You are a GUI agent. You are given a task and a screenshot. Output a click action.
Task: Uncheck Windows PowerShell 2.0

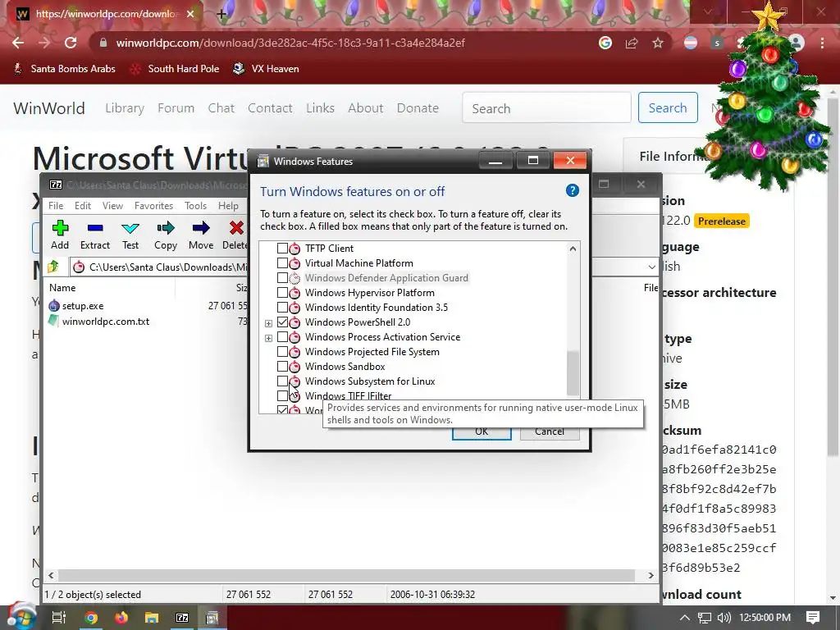(x=282, y=322)
